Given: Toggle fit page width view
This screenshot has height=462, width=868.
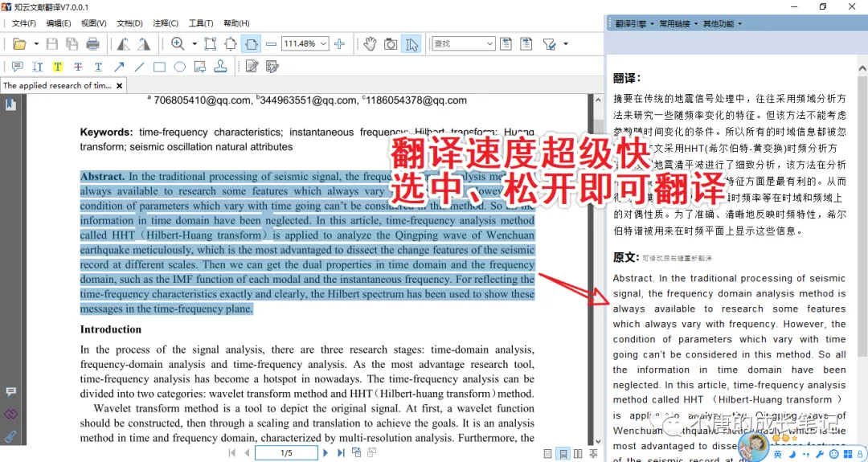Looking at the screenshot, I should [x=252, y=43].
